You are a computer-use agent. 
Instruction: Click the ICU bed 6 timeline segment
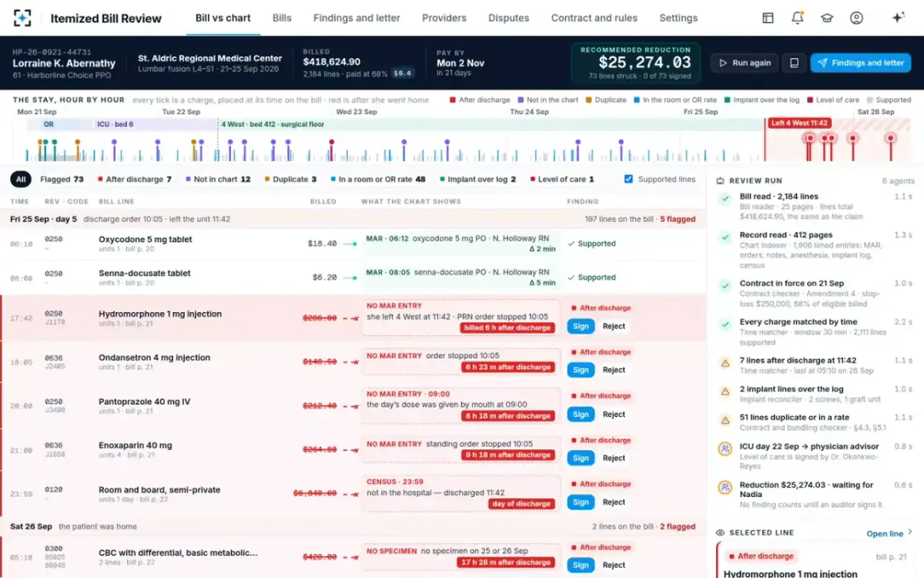click(156, 124)
